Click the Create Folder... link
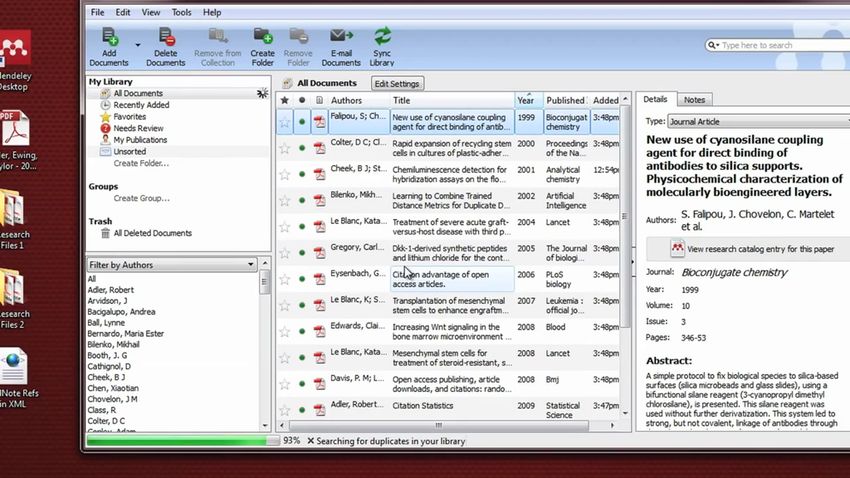 [141, 163]
